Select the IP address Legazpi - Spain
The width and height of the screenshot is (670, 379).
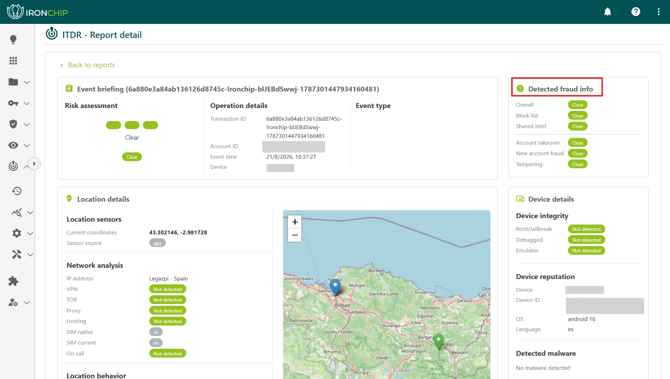[168, 279]
